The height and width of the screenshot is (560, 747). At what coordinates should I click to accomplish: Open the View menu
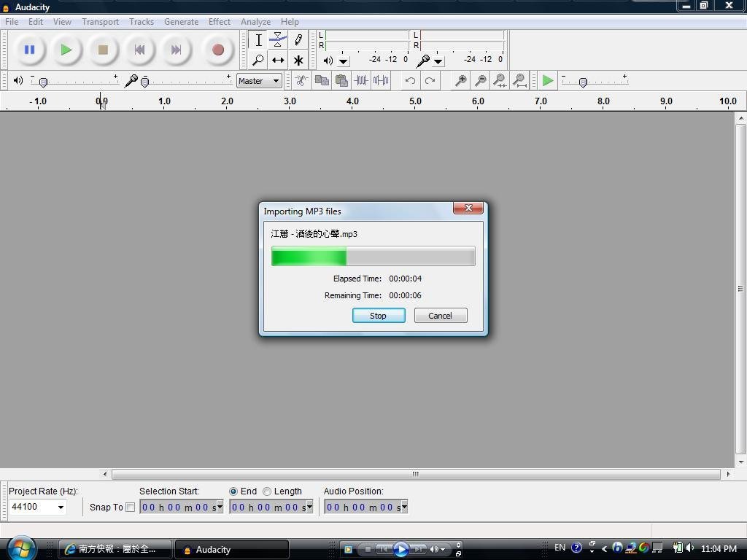coord(63,22)
